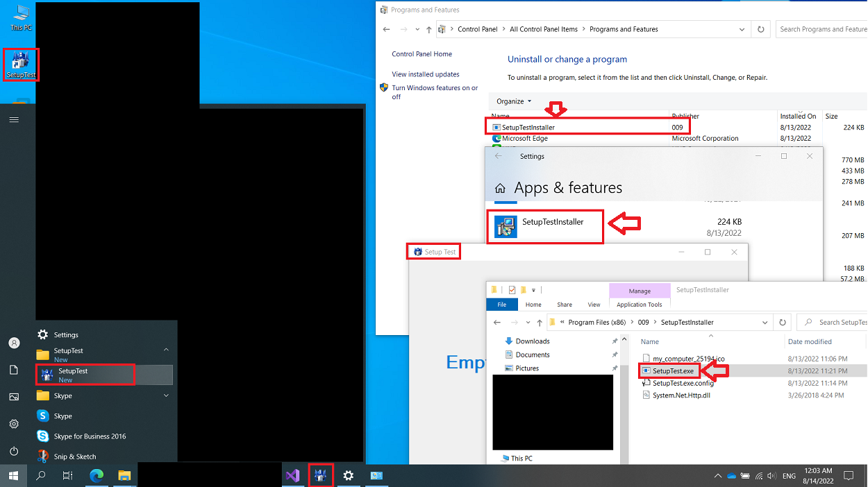The width and height of the screenshot is (868, 487).
Task: Switch to Control Panel taskbar icon
Action: (376, 476)
